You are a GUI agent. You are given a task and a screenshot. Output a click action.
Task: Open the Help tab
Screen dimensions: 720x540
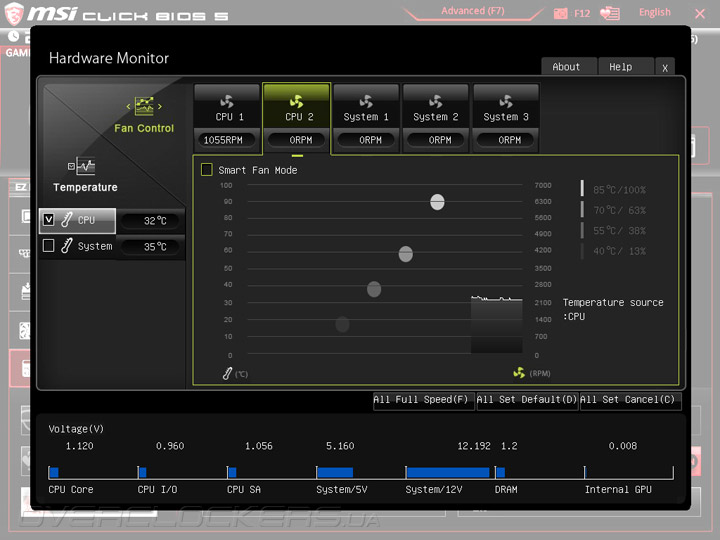(x=624, y=67)
